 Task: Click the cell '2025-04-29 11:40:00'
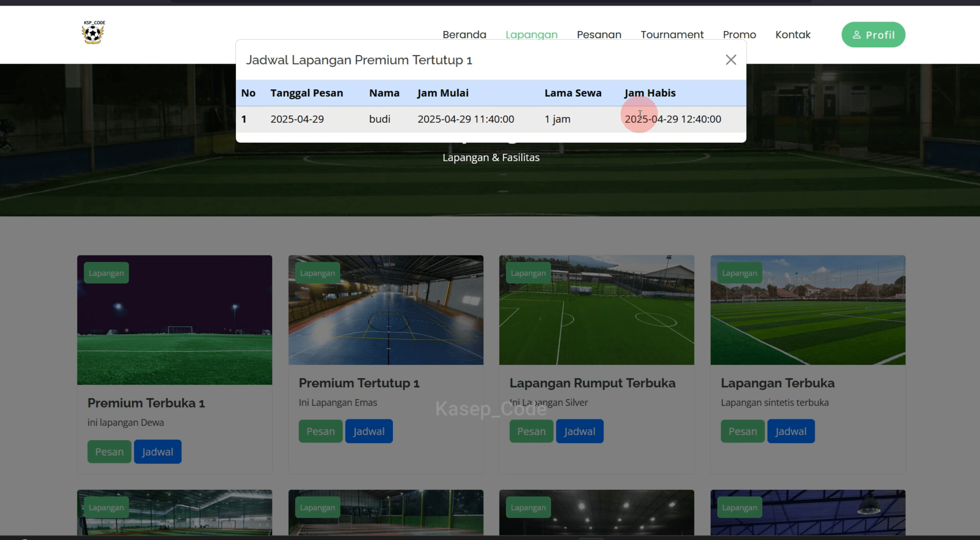(x=466, y=119)
